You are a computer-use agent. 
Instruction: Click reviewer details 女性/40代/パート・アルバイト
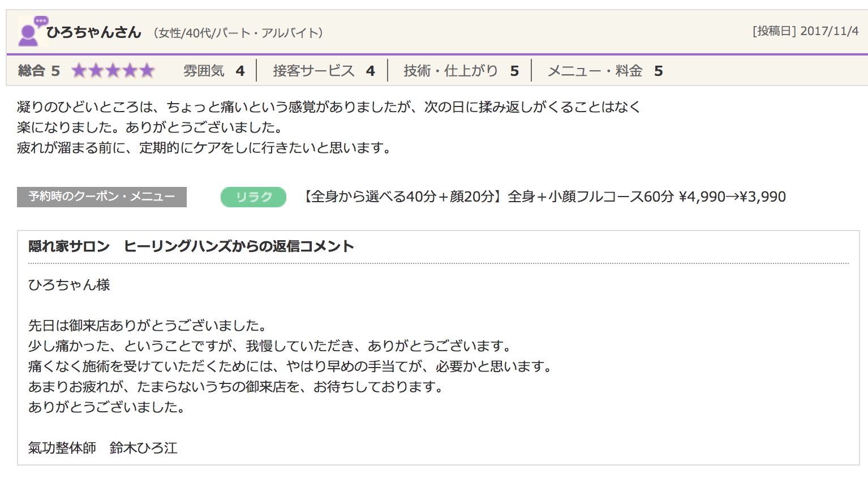(238, 33)
